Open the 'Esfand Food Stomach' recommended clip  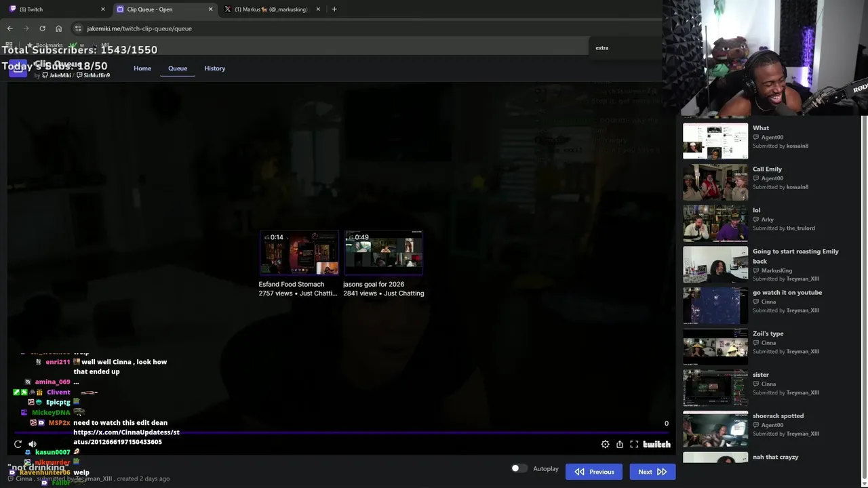[299, 252]
